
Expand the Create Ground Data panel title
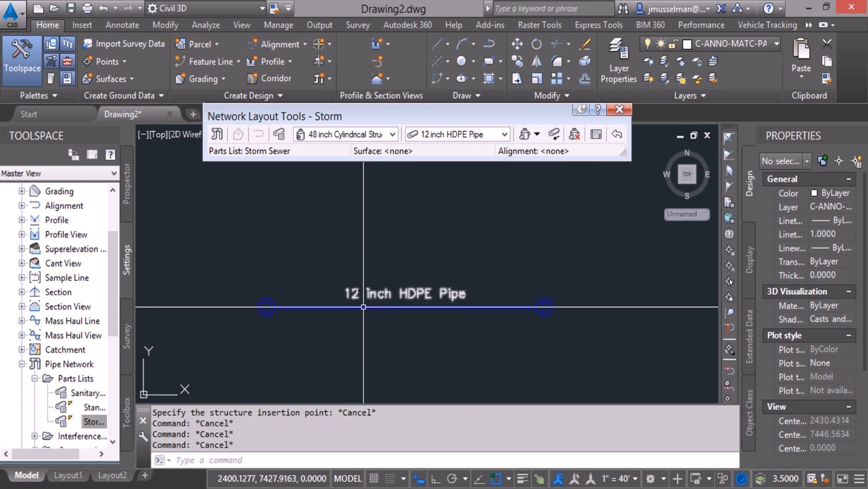pyautogui.click(x=124, y=96)
